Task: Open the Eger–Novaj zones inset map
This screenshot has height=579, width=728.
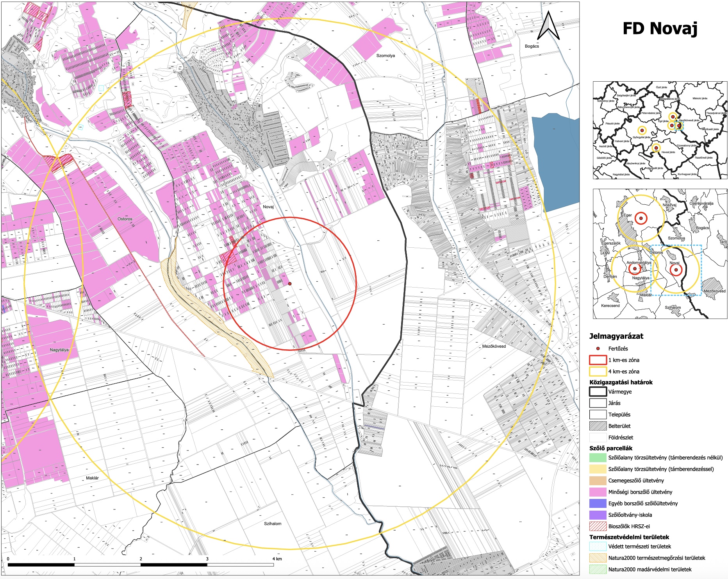Action: (660, 254)
